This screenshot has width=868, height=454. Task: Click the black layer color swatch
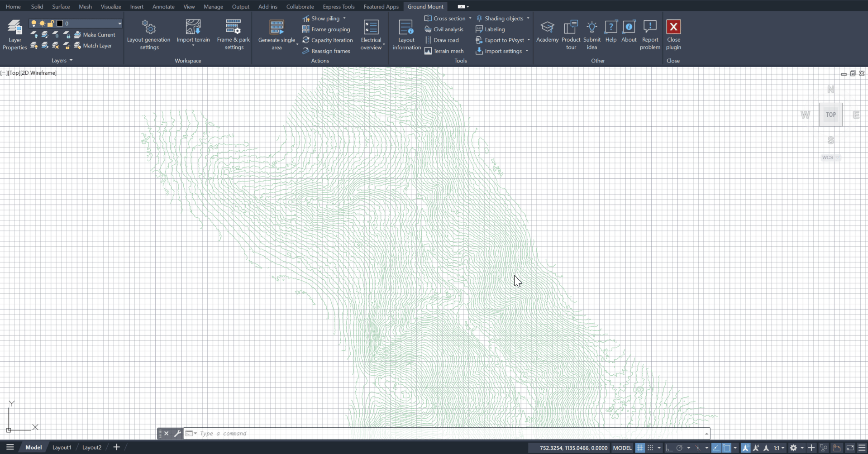coord(60,24)
